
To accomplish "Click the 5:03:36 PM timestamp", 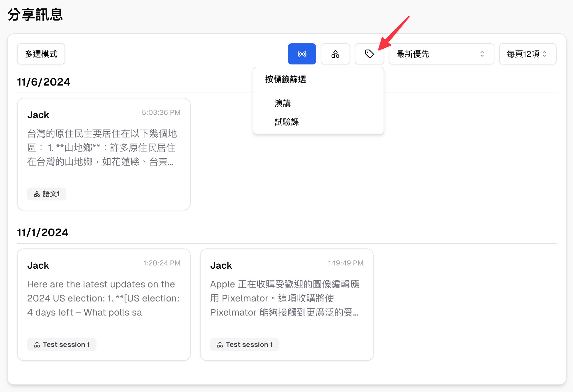I will (161, 113).
